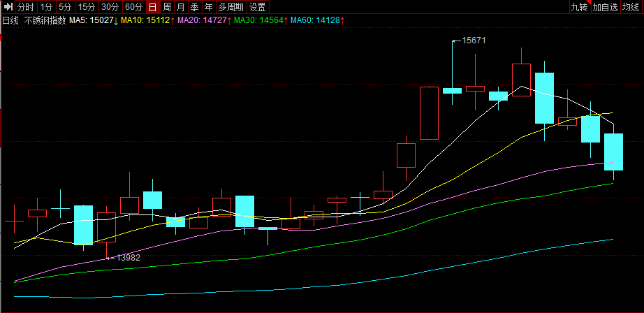Select the 60分 period tab
The width and height of the screenshot is (644, 313).
tap(134, 6)
